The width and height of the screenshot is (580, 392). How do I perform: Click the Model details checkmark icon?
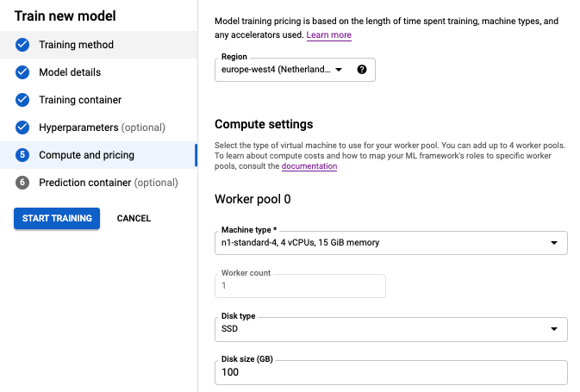click(22, 72)
